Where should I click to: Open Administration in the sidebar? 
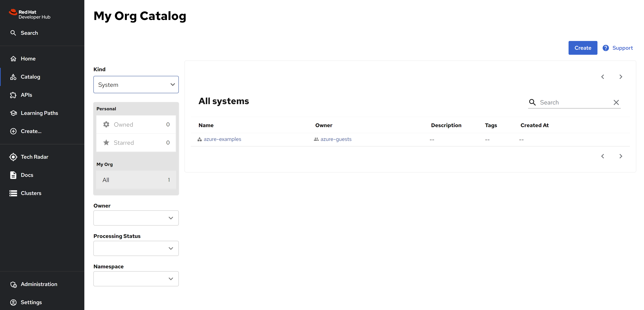point(39,284)
